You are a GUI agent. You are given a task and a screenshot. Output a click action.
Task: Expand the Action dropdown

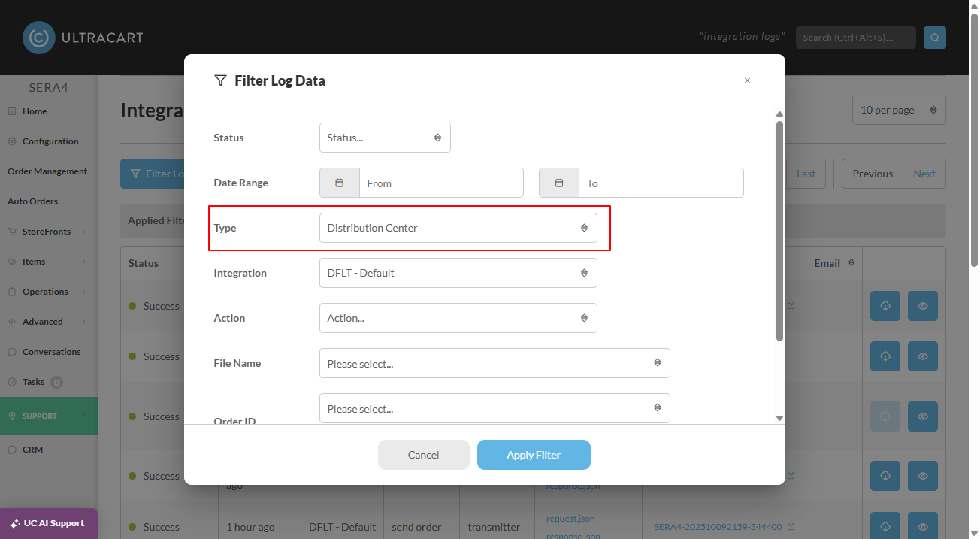click(458, 318)
